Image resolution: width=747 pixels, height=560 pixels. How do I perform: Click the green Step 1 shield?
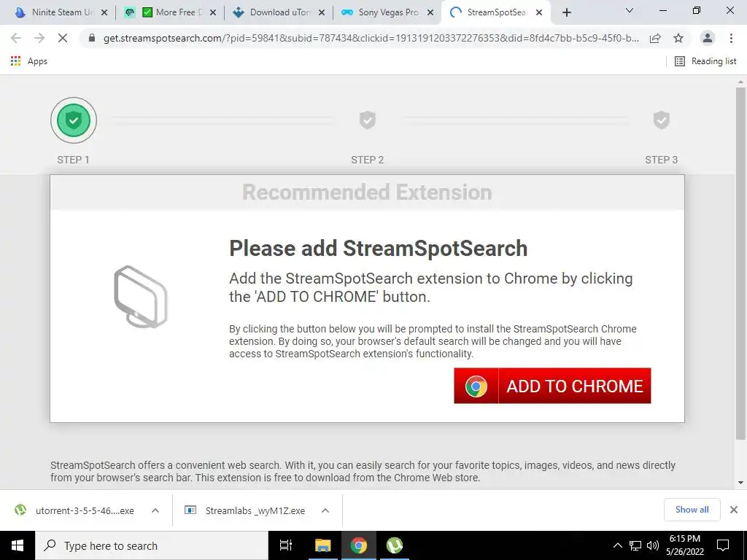[x=74, y=120]
